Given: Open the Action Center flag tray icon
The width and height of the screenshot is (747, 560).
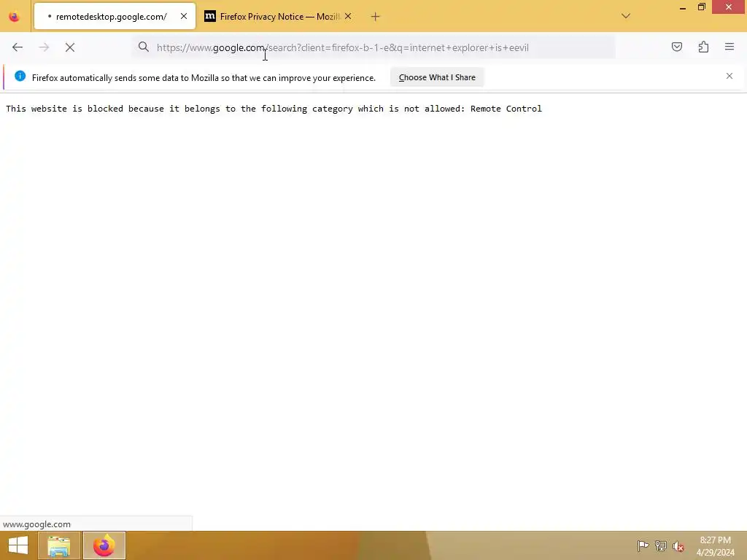Looking at the screenshot, I should click(x=643, y=546).
